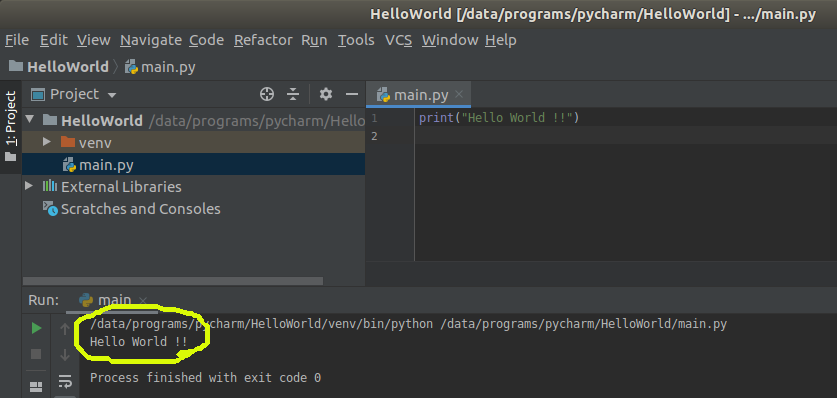
Task: Open the Edit menu
Action: 54,40
